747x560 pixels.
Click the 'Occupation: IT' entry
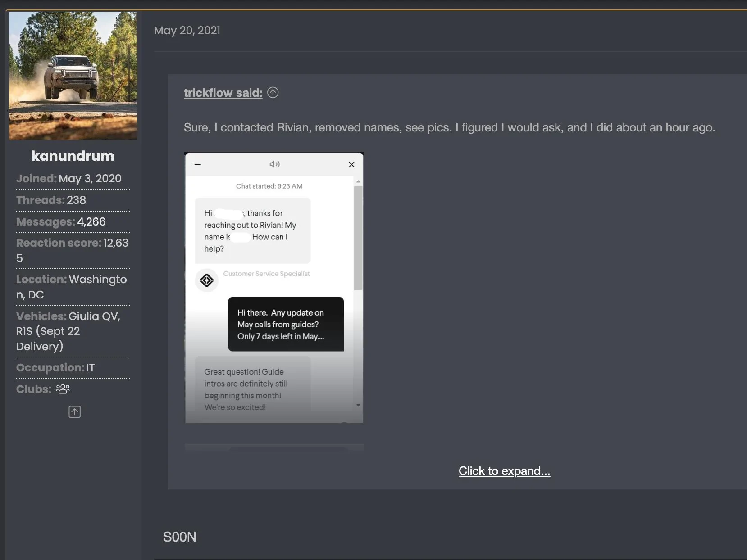(x=55, y=368)
